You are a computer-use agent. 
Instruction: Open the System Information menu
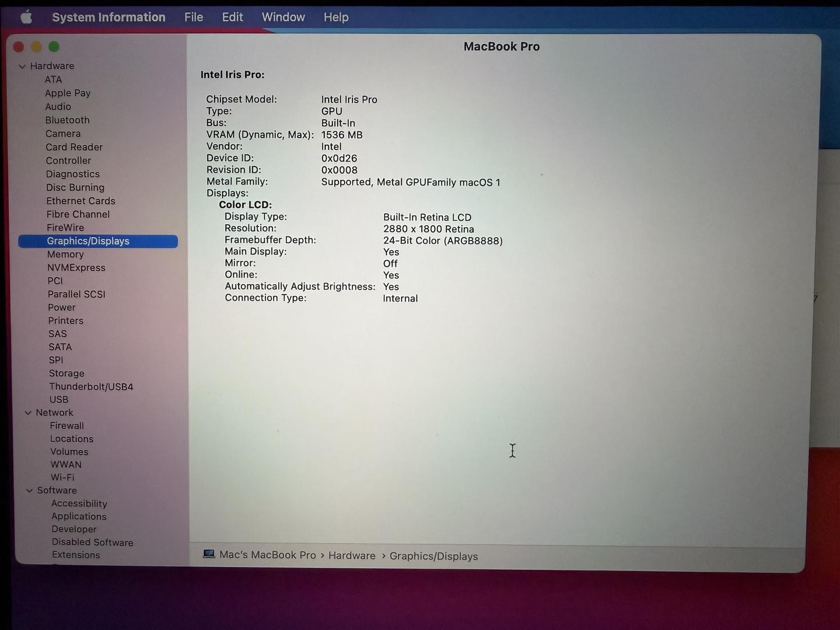click(108, 17)
